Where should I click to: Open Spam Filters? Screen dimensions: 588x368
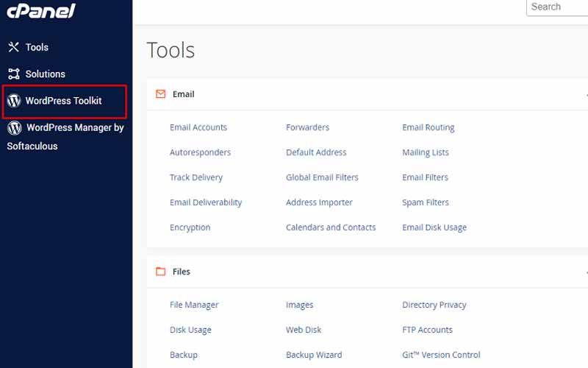tap(426, 202)
